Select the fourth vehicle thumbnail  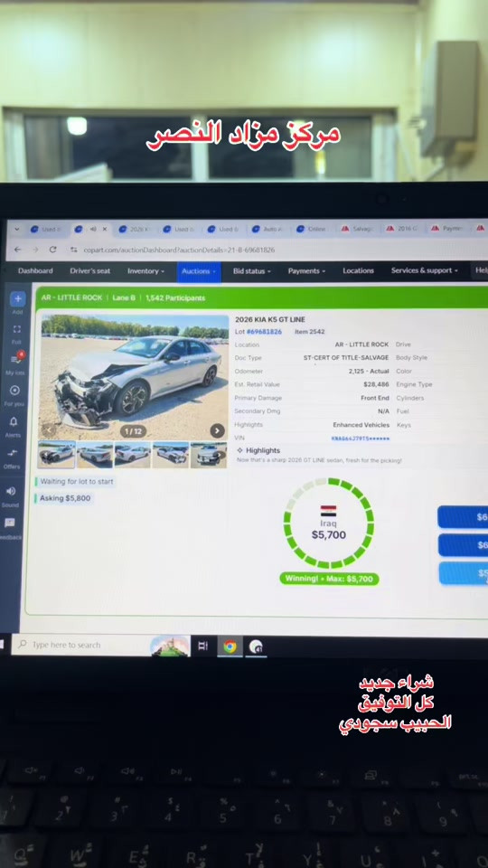(171, 455)
